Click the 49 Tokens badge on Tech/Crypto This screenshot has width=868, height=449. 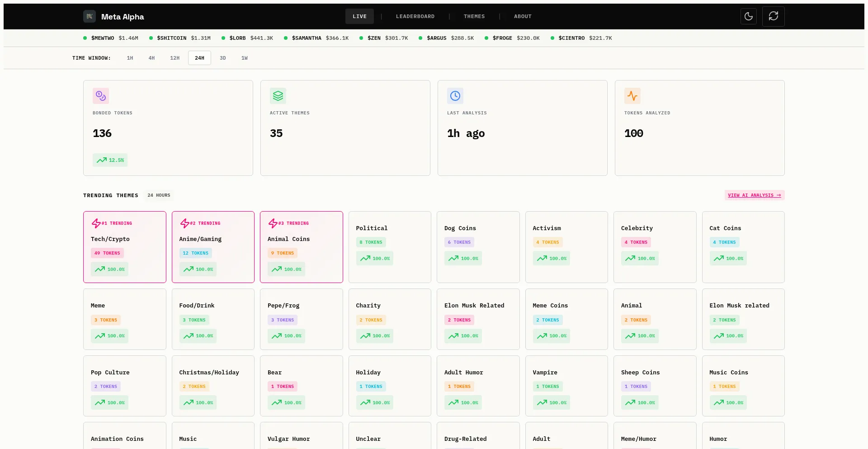[x=107, y=253]
